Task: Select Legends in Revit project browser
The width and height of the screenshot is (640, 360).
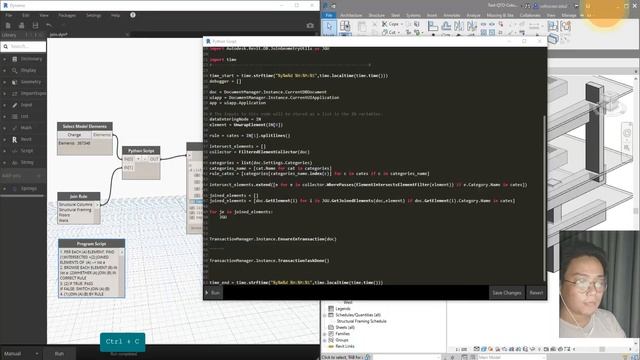Action: (x=342, y=309)
